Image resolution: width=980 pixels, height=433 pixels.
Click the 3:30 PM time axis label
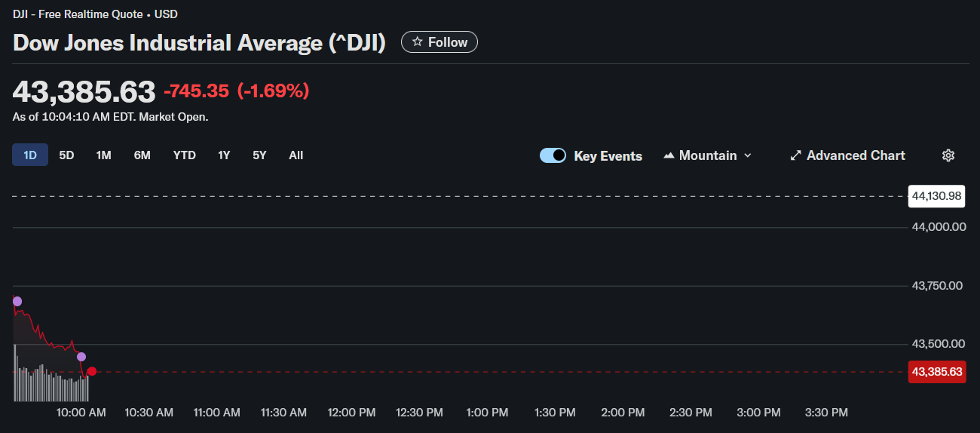(826, 413)
